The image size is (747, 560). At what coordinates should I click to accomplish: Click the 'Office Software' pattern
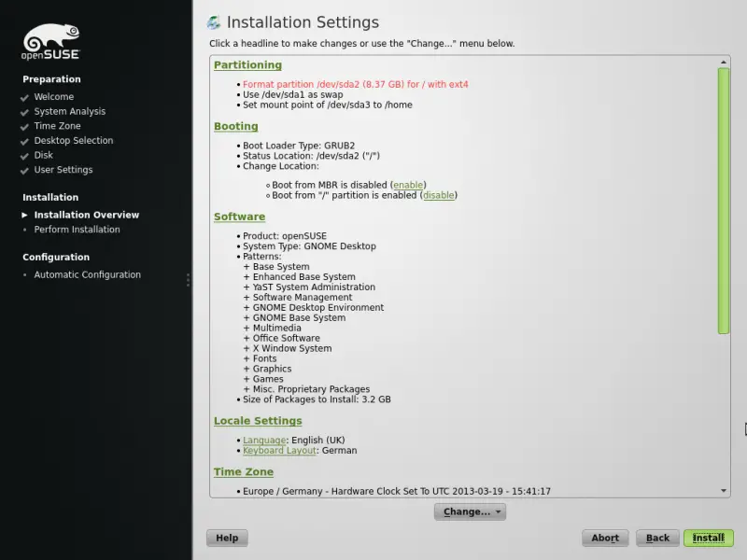point(287,338)
